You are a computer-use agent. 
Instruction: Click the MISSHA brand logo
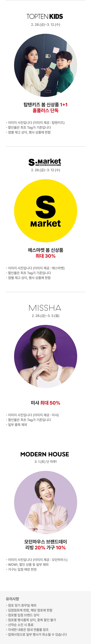45,308
